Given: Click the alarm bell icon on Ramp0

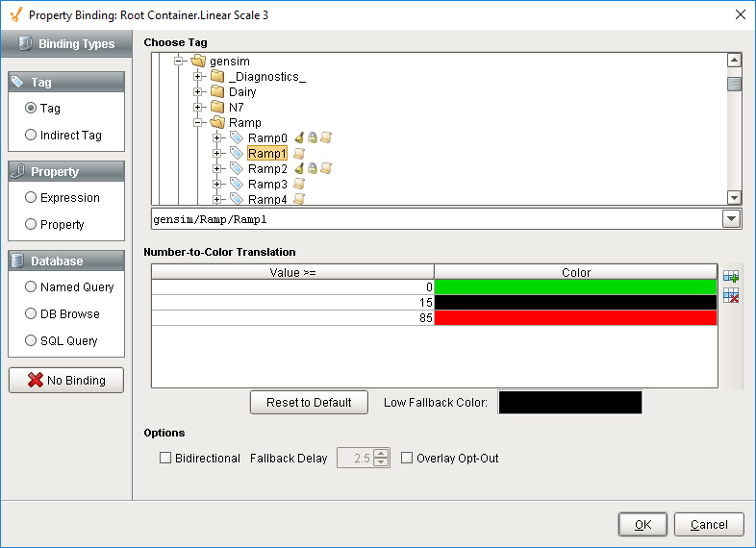Looking at the screenshot, I should pyautogui.click(x=299, y=137).
